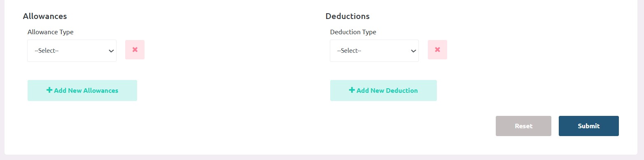Open the Deduction Type dropdown
Screen dimensions: 644x160
374,51
